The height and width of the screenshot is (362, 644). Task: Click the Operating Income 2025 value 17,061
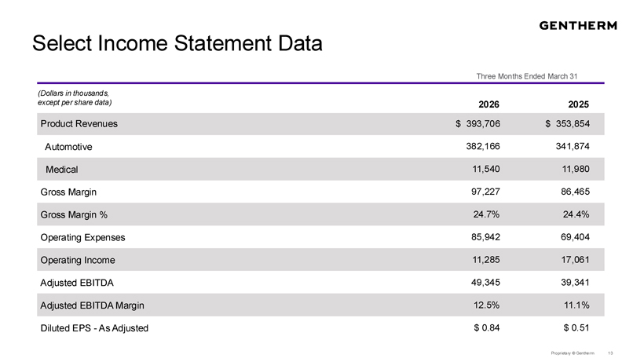pyautogui.click(x=575, y=259)
